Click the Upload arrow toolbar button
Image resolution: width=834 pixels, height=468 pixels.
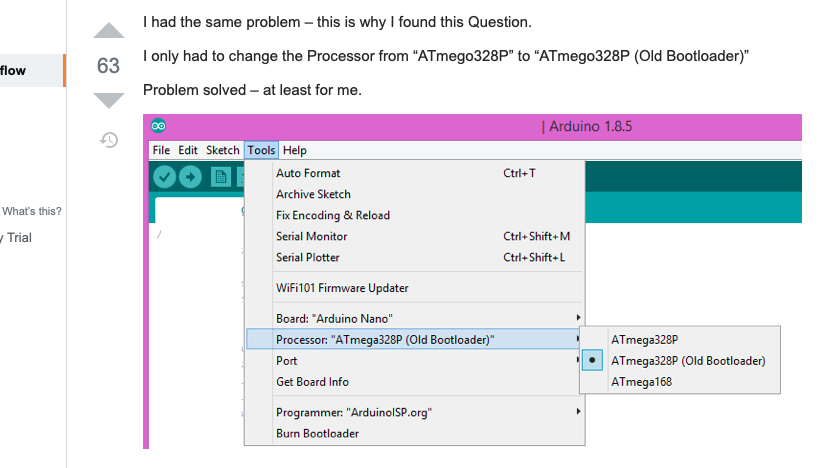[x=190, y=177]
